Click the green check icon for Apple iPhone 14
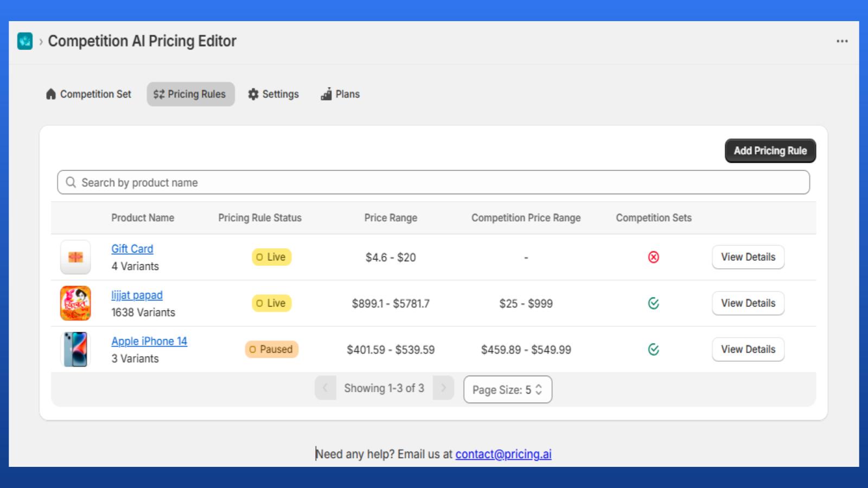 pos(654,349)
